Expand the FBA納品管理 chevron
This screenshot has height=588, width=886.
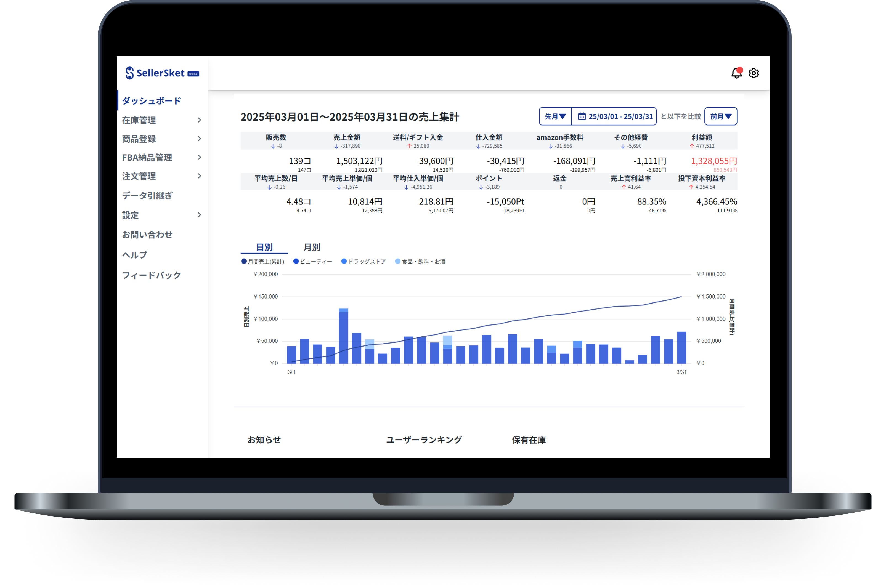click(x=199, y=157)
